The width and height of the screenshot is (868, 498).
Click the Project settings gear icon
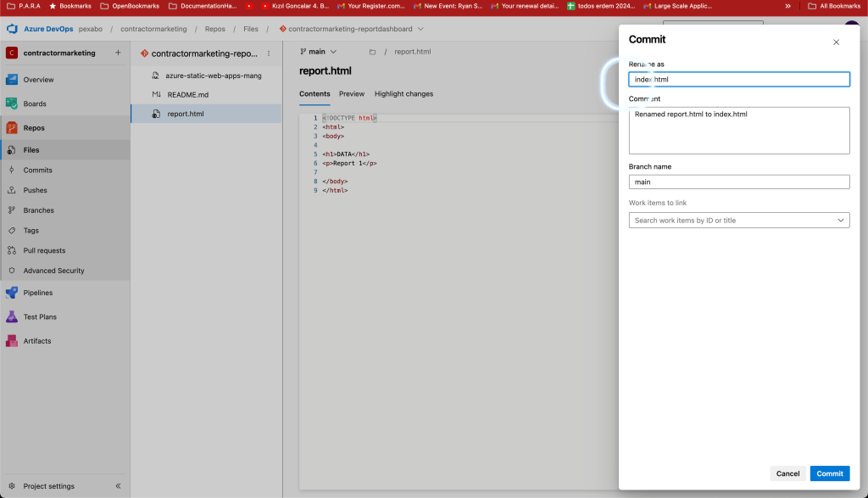click(x=12, y=486)
